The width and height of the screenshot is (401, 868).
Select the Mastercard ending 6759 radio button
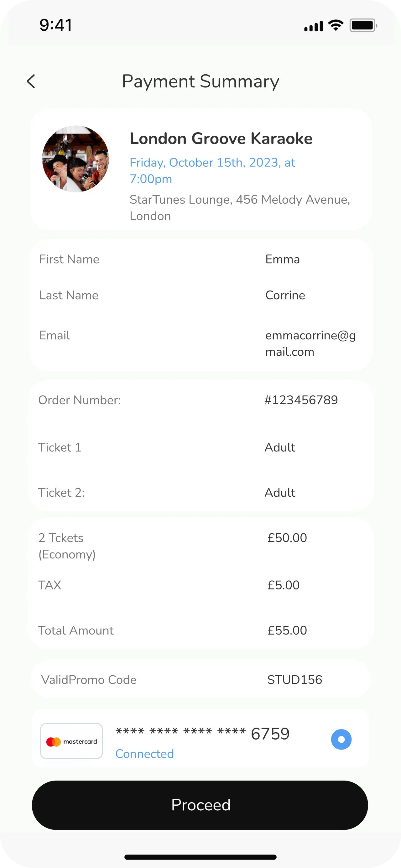[341, 739]
